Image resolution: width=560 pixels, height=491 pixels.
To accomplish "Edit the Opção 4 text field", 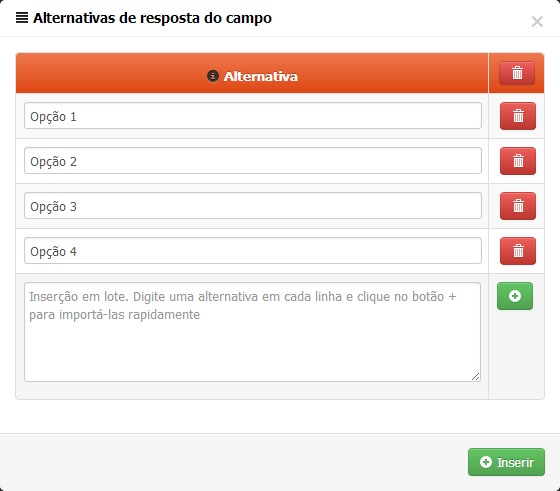I will point(253,251).
